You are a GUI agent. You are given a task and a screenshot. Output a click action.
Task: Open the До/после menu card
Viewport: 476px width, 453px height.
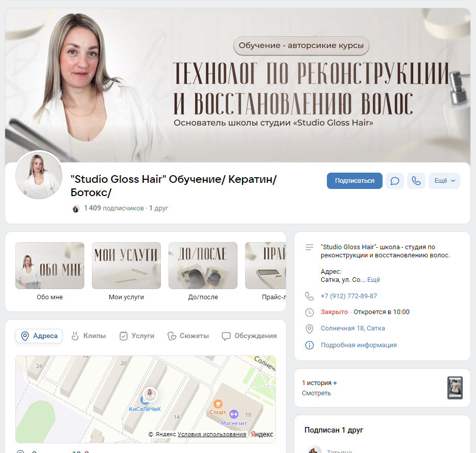coord(203,271)
